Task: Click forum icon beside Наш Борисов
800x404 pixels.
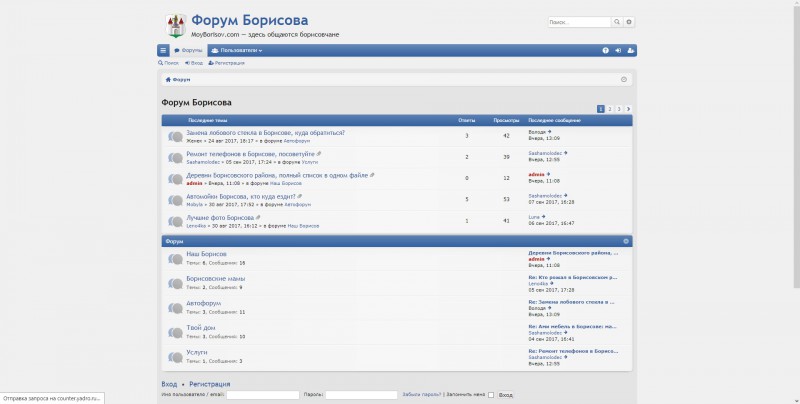Action: click(x=175, y=259)
